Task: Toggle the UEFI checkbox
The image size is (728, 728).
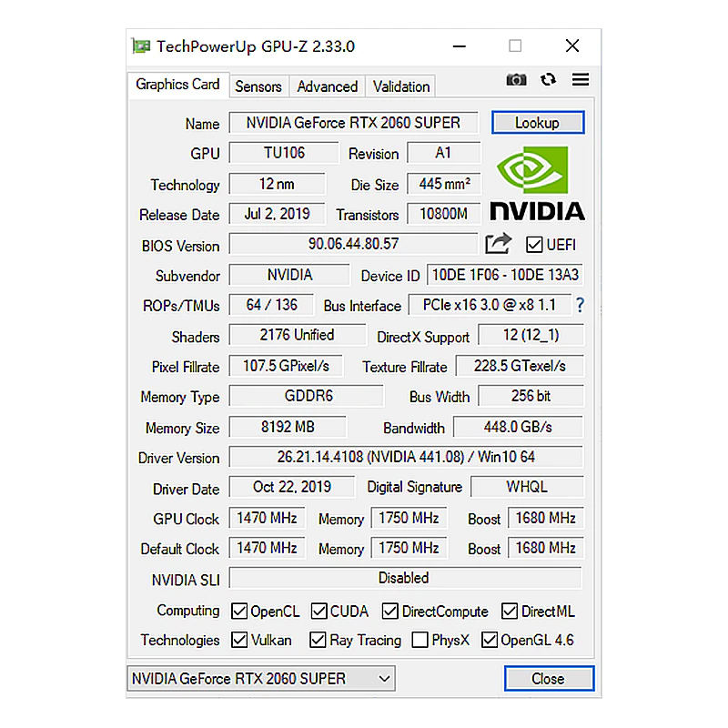Action: 534,245
